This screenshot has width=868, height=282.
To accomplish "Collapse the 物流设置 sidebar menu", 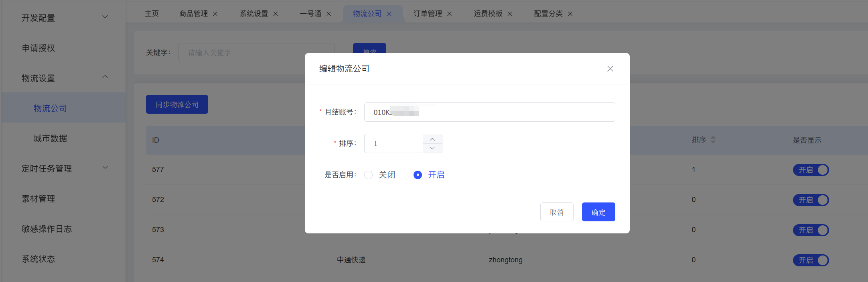I will pyautogui.click(x=64, y=78).
